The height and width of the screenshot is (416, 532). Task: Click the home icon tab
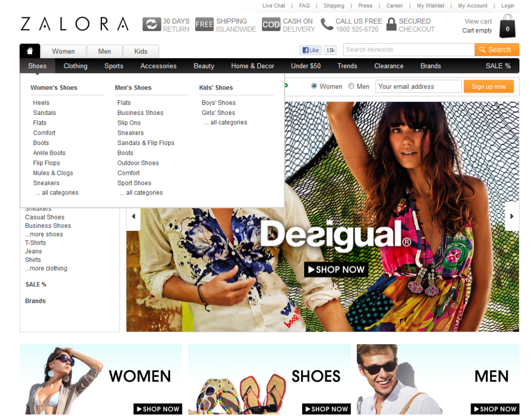click(30, 51)
